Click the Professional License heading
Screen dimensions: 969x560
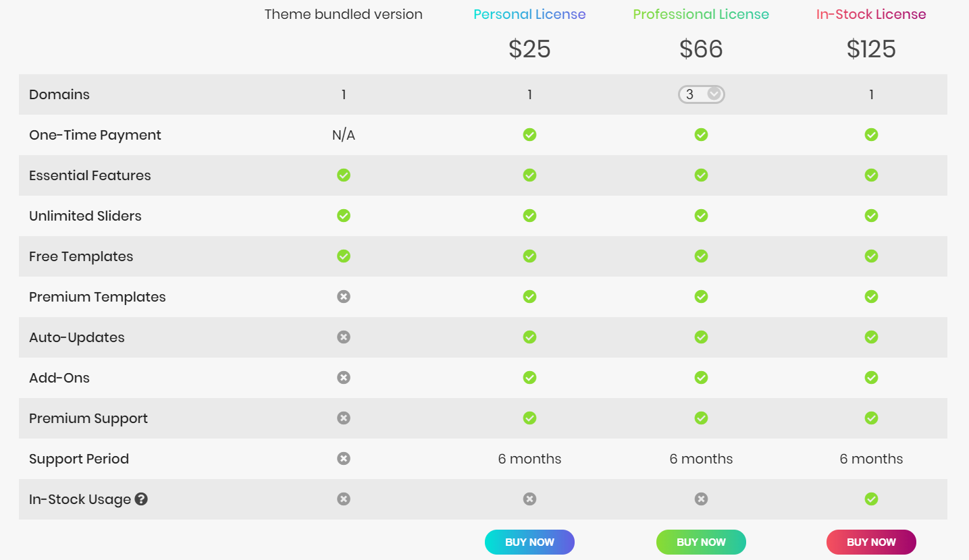[x=701, y=14]
